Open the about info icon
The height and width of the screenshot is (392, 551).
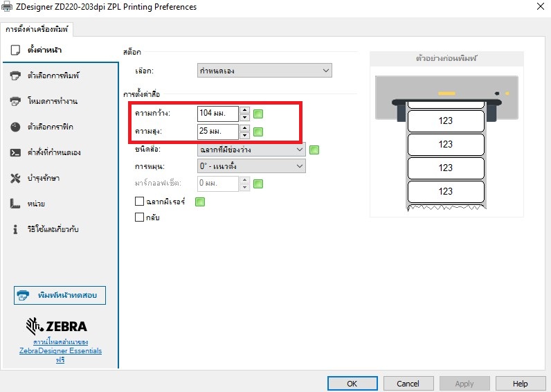(x=15, y=229)
